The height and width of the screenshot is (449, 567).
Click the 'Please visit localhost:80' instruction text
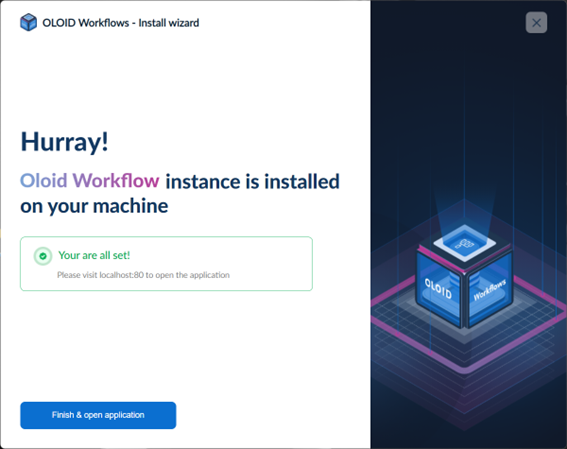coord(143,275)
